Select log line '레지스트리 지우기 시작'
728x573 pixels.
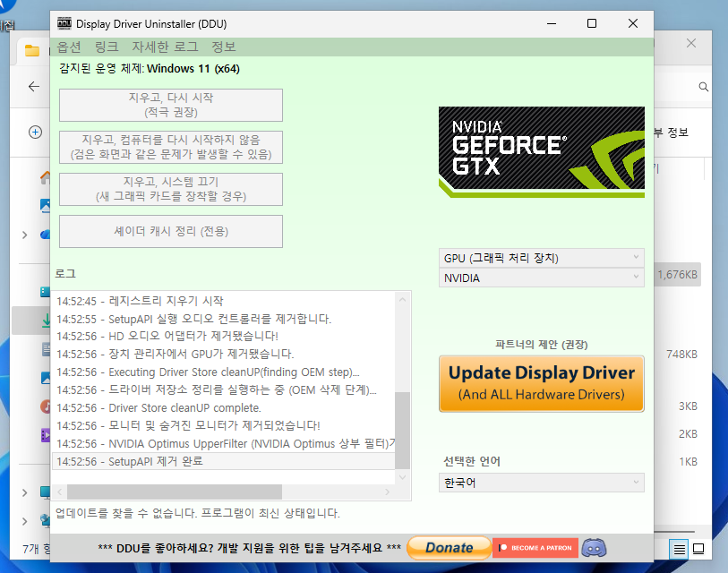223,301
